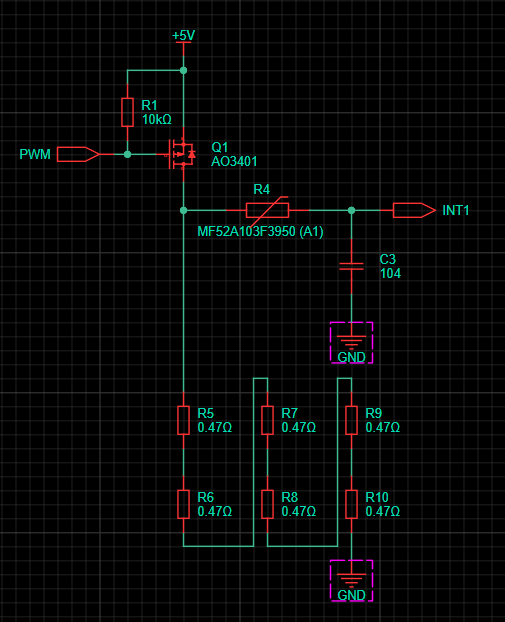Click resistor R5 symbol
This screenshot has height=622, width=505.
[x=183, y=420]
